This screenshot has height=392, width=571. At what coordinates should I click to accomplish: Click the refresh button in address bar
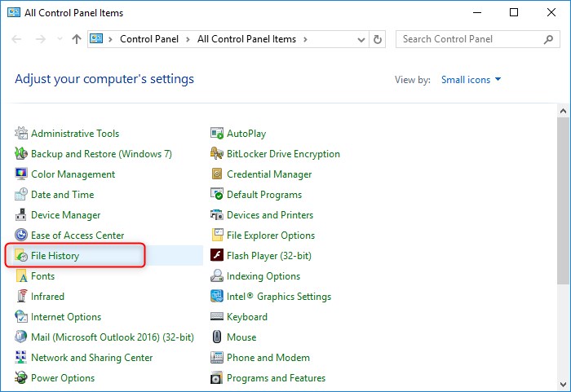[x=378, y=39]
